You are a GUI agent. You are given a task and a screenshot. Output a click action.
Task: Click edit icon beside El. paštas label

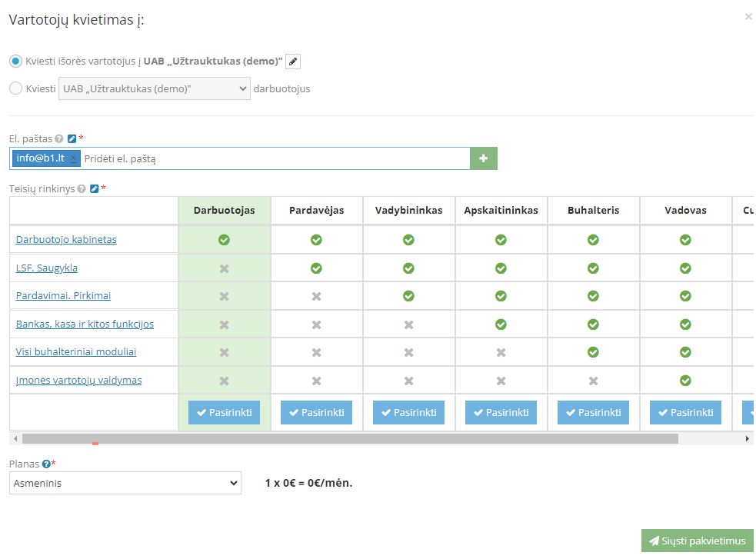72,139
